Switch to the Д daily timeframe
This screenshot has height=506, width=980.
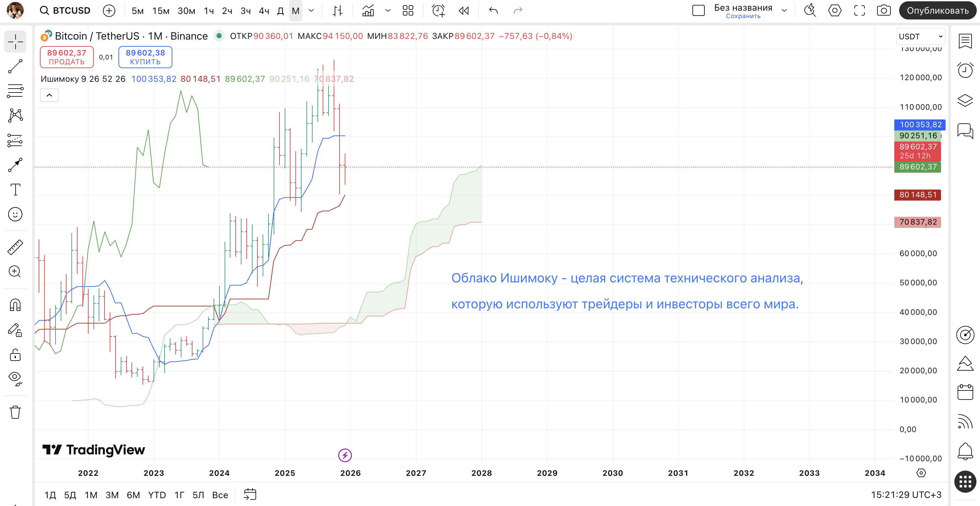coord(280,11)
